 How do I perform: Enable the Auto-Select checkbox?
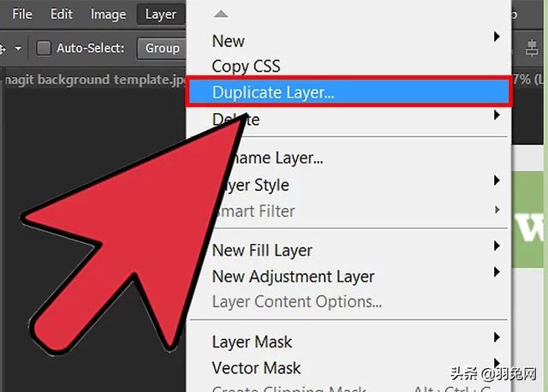pyautogui.click(x=44, y=48)
